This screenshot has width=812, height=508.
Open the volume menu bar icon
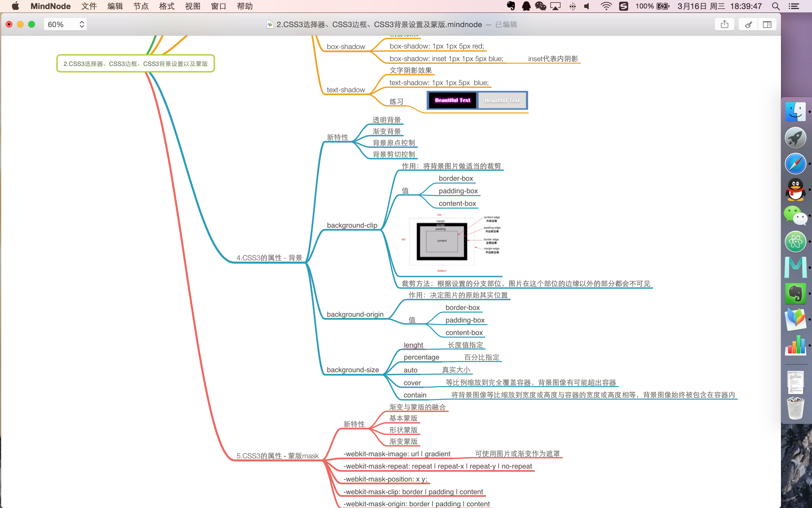coord(587,6)
